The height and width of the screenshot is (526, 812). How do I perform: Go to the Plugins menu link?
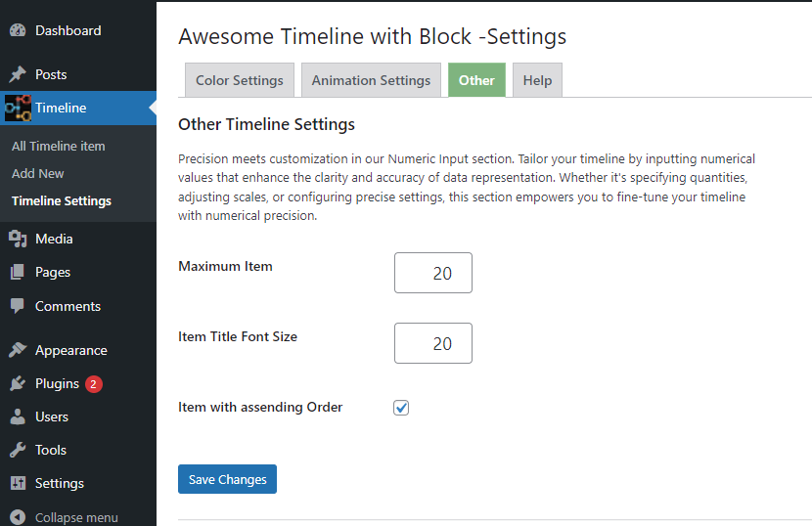pos(57,383)
